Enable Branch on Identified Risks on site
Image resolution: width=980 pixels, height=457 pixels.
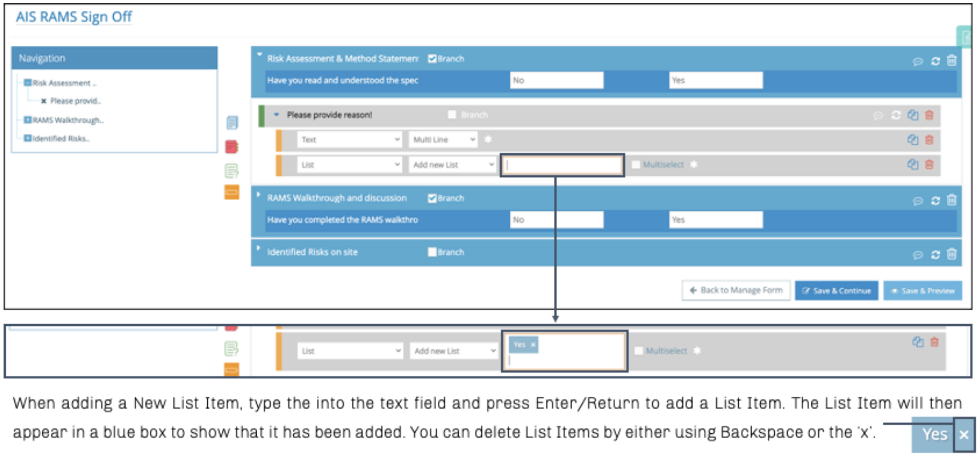[x=432, y=252]
